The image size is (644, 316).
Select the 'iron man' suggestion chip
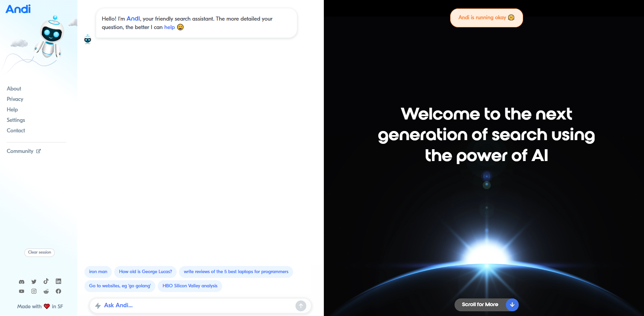[x=98, y=272]
